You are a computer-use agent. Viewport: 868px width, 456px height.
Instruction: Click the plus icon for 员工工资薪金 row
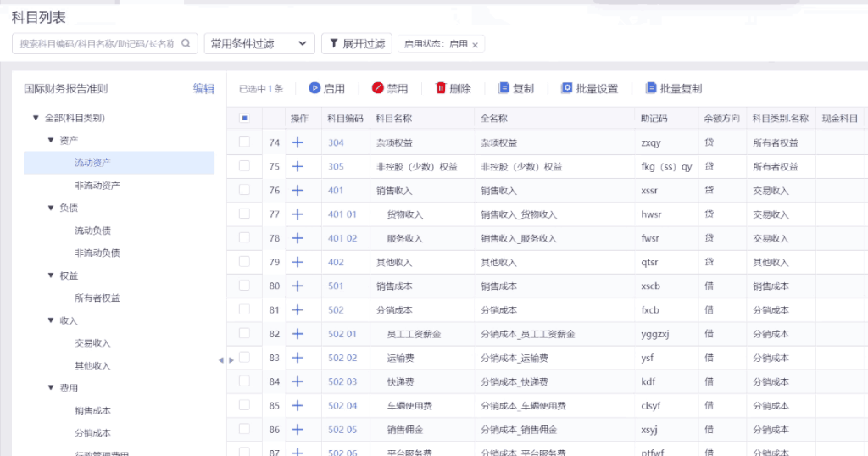tap(298, 334)
